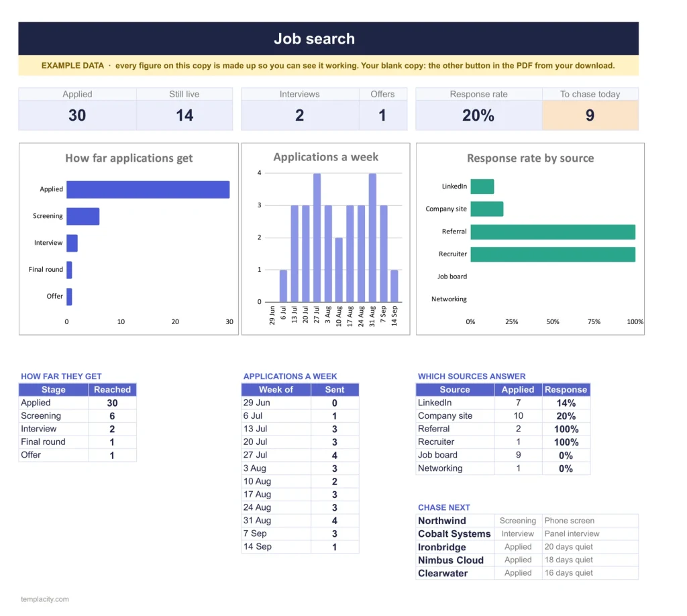The width and height of the screenshot is (687, 616).
Task: Click the LinkedIn bar in source chart
Action: (x=482, y=186)
